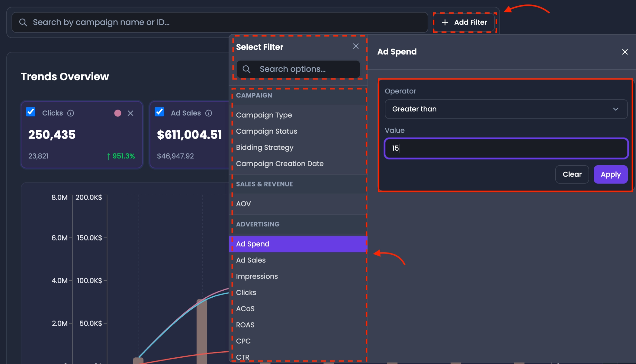Clear the Ad Spend filter value
636x364 pixels.
coord(572,174)
